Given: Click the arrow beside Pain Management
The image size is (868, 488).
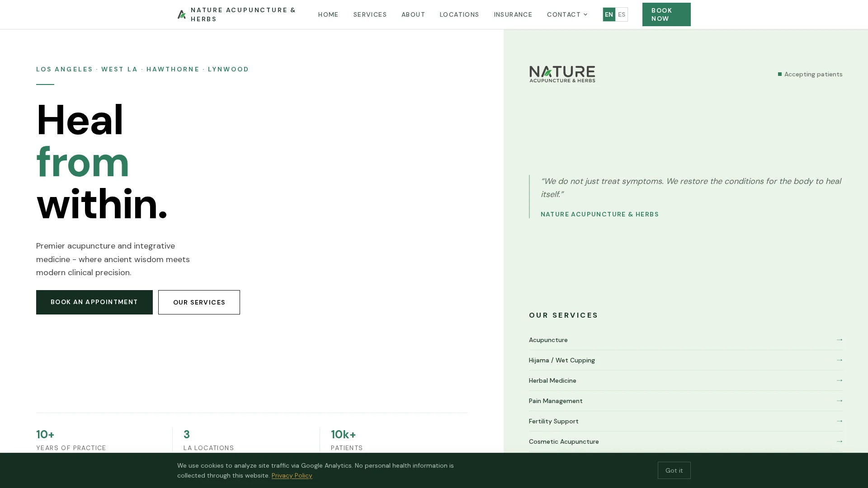Looking at the screenshot, I should tap(839, 401).
